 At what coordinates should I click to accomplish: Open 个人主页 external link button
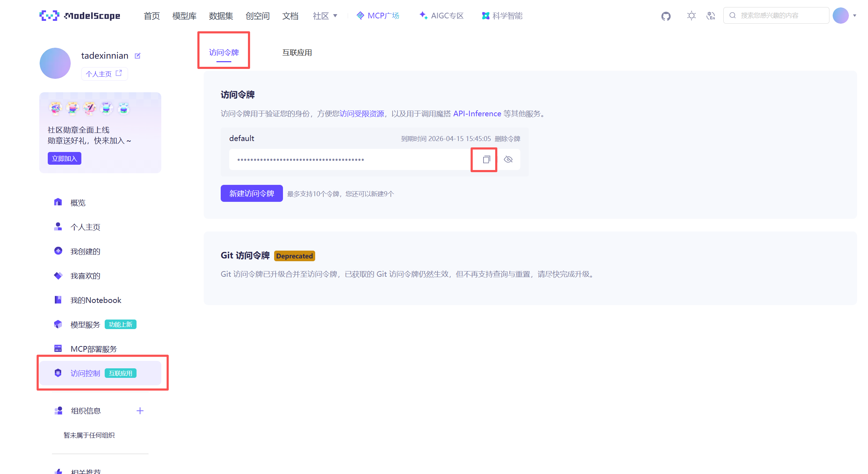click(x=104, y=74)
